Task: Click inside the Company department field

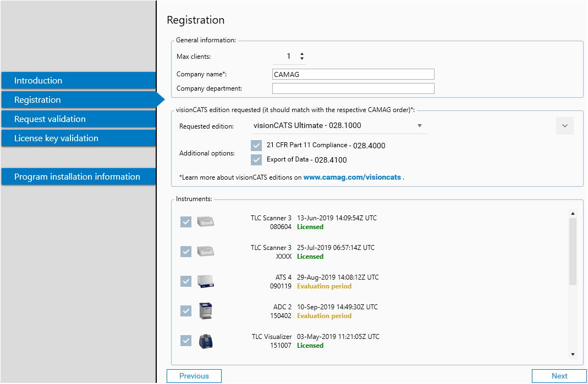Action: (353, 88)
